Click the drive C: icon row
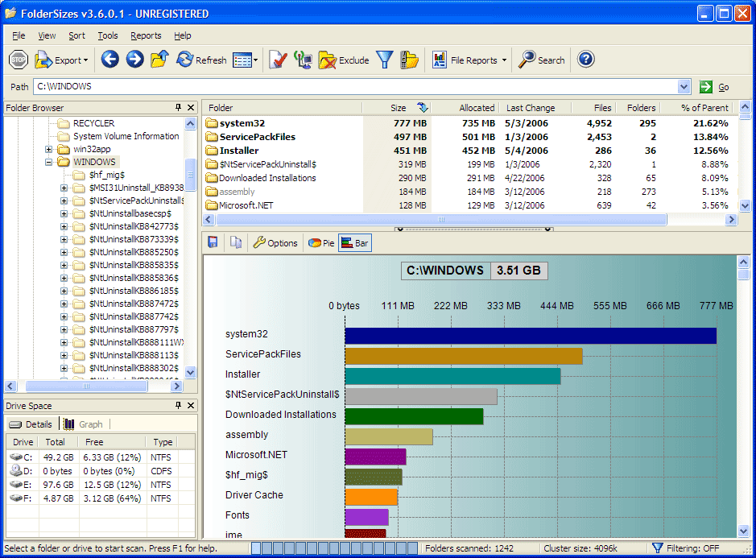This screenshot has width=756, height=558. point(101,457)
